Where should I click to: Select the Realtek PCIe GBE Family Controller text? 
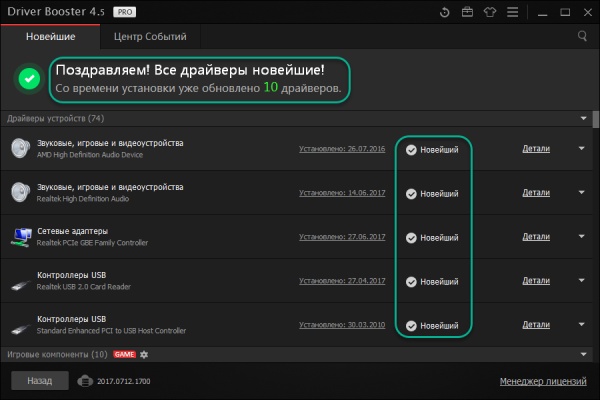tap(92, 243)
